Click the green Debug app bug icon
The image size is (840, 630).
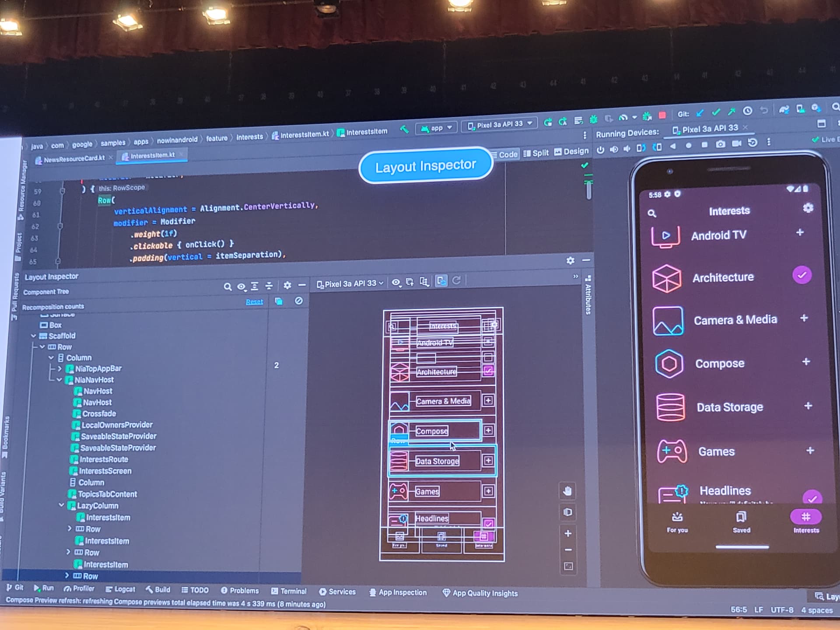click(593, 119)
